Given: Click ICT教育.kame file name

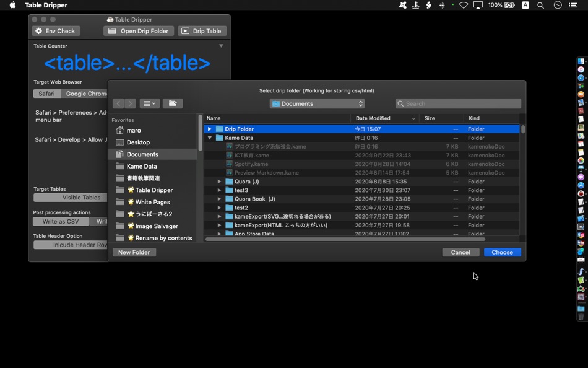Looking at the screenshot, I should pyautogui.click(x=252, y=156).
